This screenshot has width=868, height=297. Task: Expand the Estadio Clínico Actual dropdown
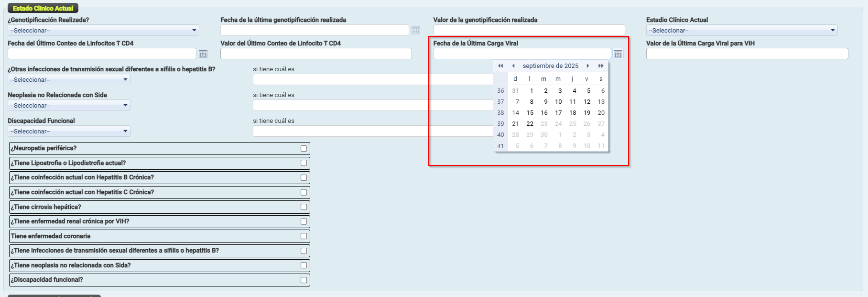[x=741, y=31]
